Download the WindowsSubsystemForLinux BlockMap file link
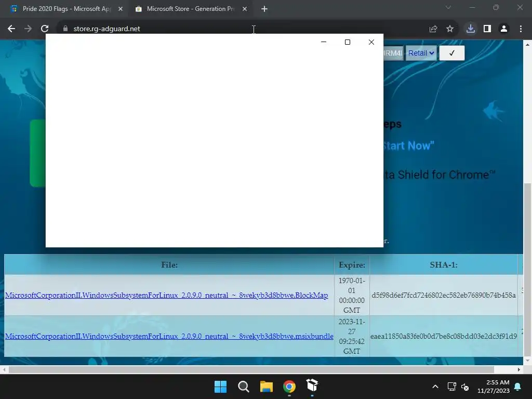Screen dimensions: 532x399 point(167,295)
